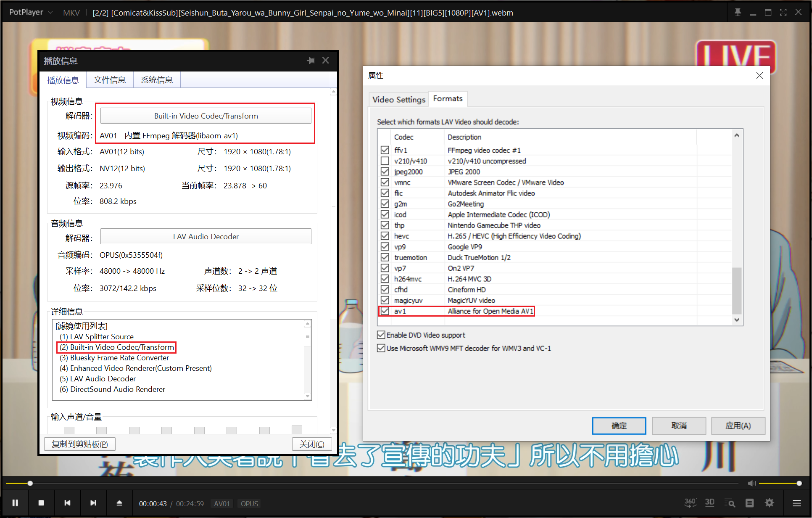Enable the v210/v410 codec checkbox
This screenshot has width=812, height=518.
click(x=385, y=161)
